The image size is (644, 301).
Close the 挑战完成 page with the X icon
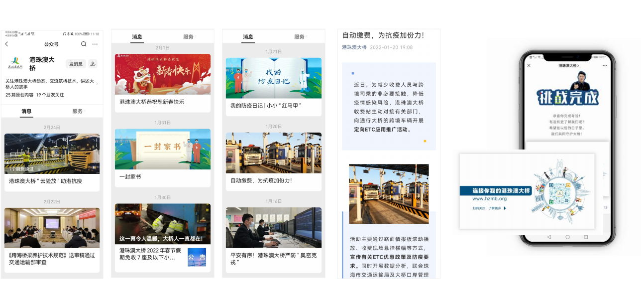tap(529, 65)
